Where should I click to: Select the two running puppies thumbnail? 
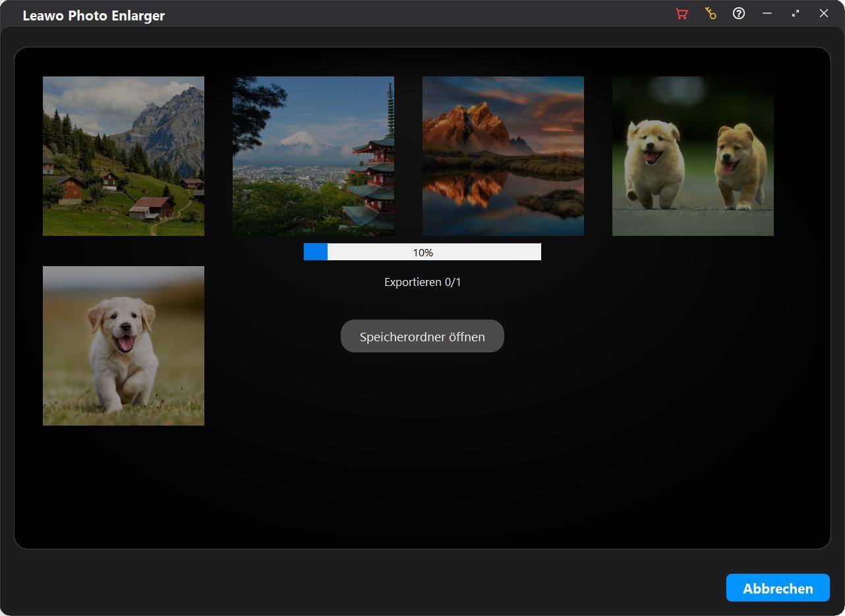pyautogui.click(x=693, y=156)
